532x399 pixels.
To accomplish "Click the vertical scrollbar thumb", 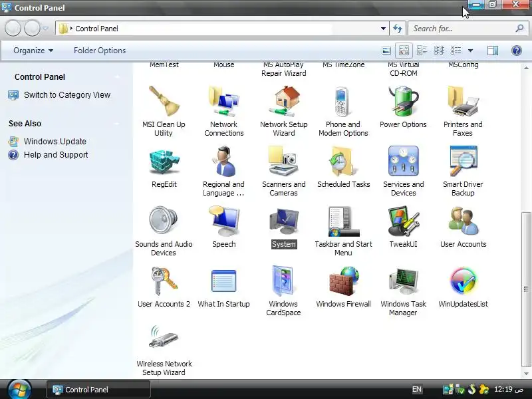I will 526,289.
